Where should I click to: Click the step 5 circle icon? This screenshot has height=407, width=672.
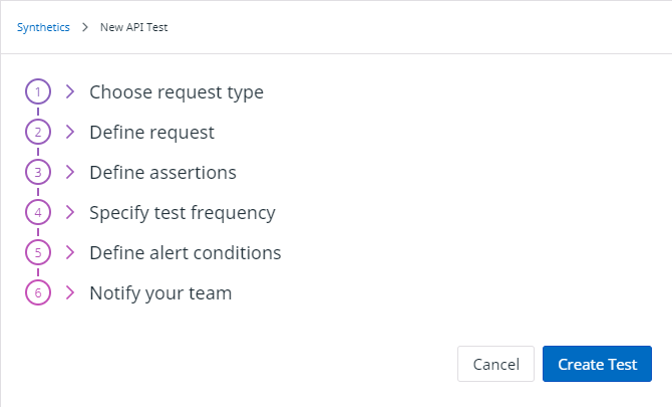pos(38,253)
